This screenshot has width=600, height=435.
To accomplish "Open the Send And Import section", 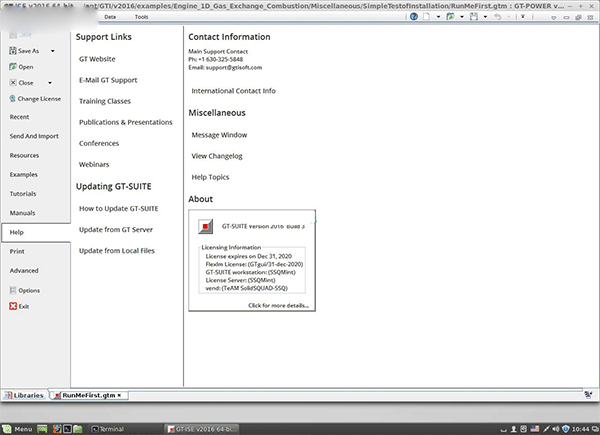I will click(34, 136).
